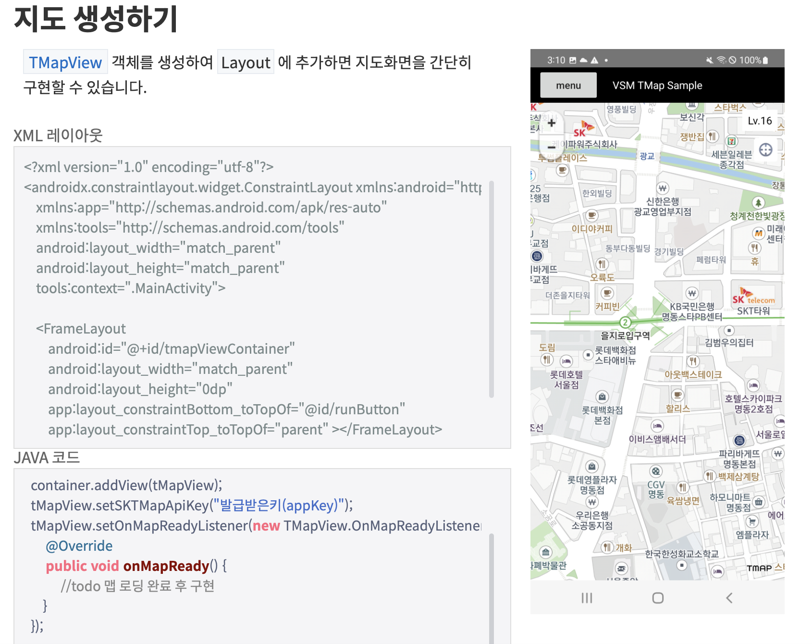Screen dimensions: 812x644
Task: Tap the KB국민은행 won icon
Action: [x=691, y=293]
